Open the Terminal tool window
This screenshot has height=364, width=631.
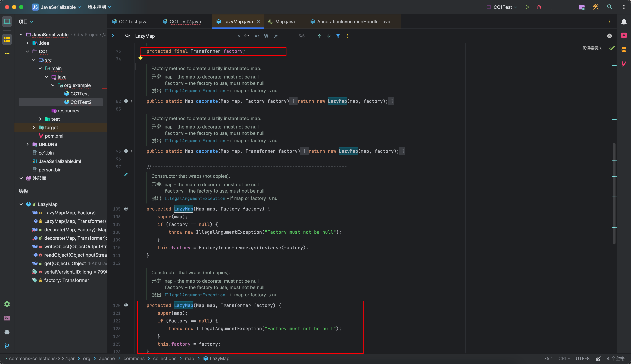point(7,318)
